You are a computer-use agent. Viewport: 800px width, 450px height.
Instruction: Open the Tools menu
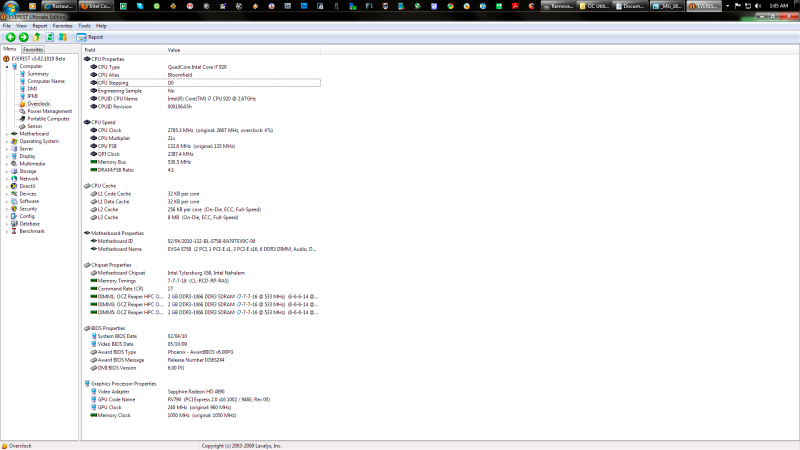point(84,26)
